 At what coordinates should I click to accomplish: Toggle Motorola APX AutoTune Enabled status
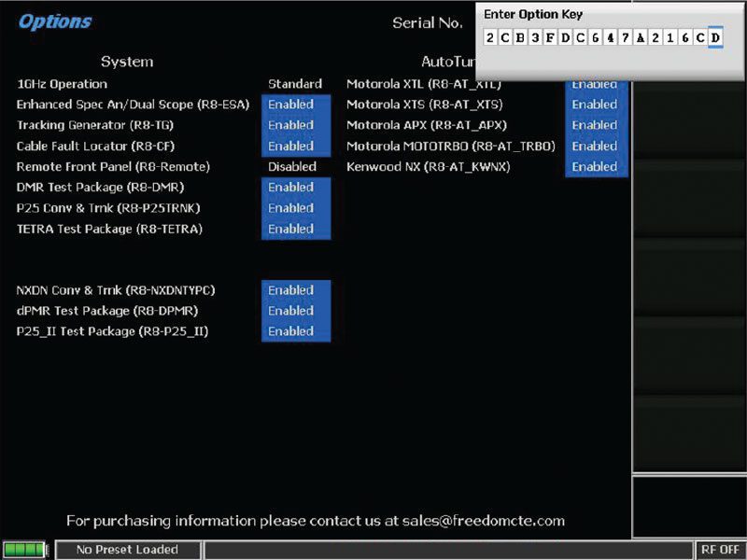click(x=595, y=125)
